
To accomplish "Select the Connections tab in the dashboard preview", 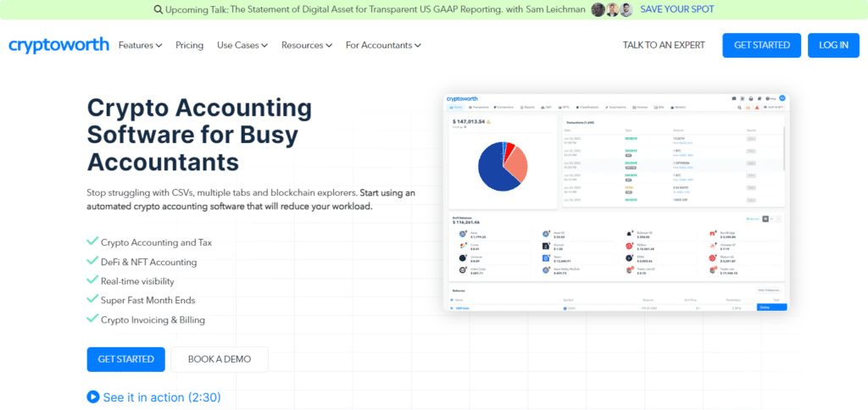I will click(504, 108).
